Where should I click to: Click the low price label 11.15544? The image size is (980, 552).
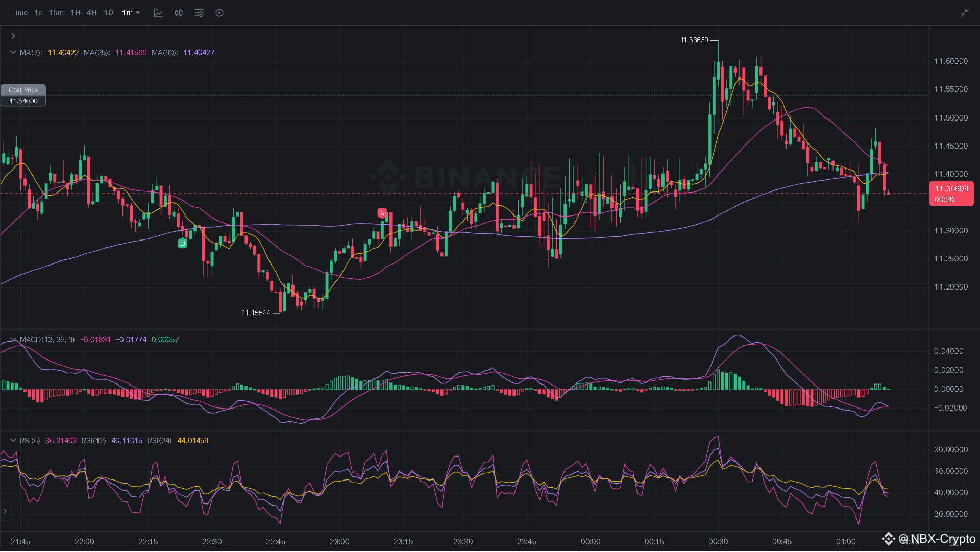(256, 313)
